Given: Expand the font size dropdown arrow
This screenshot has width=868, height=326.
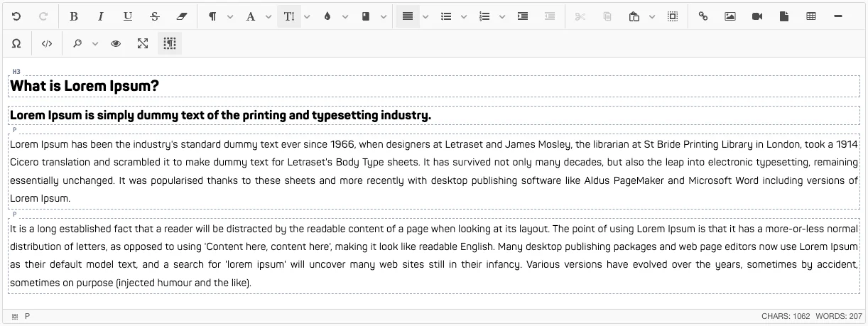Looking at the screenshot, I should point(307,16).
